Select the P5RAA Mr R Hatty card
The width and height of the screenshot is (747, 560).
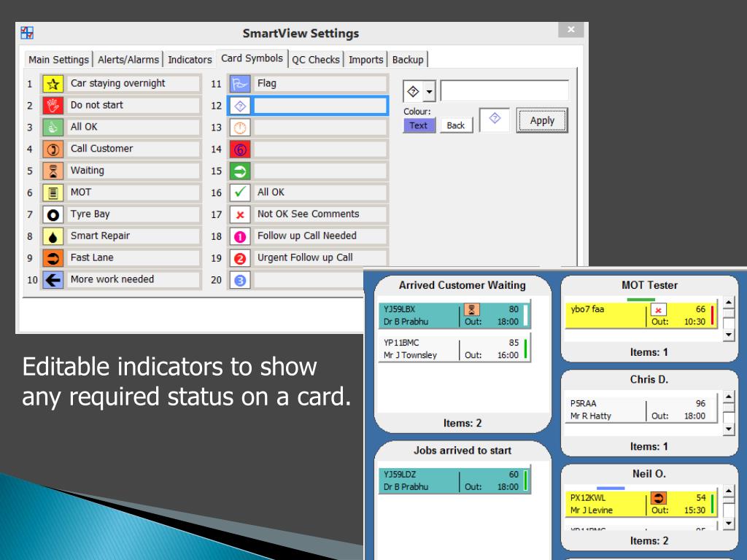[x=641, y=410]
